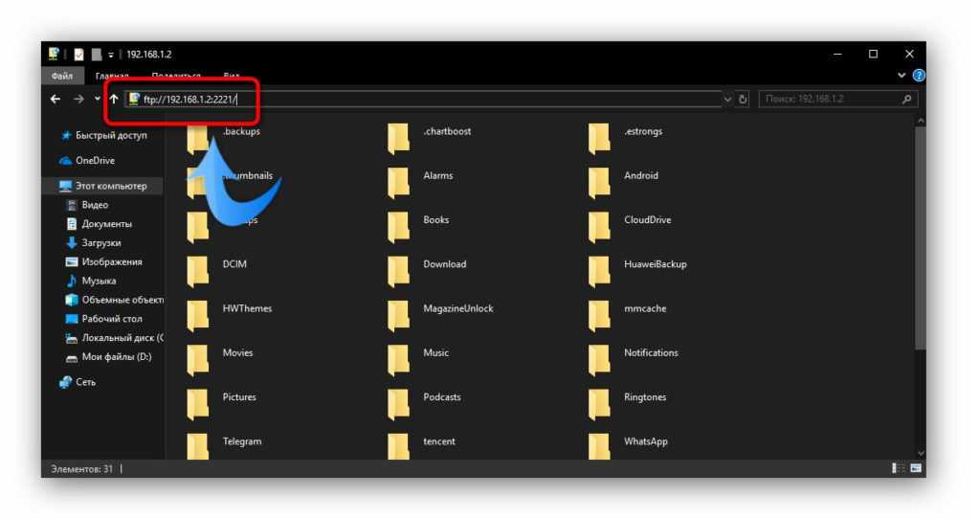
Task: Switch to details list view in status bar
Action: tap(898, 468)
